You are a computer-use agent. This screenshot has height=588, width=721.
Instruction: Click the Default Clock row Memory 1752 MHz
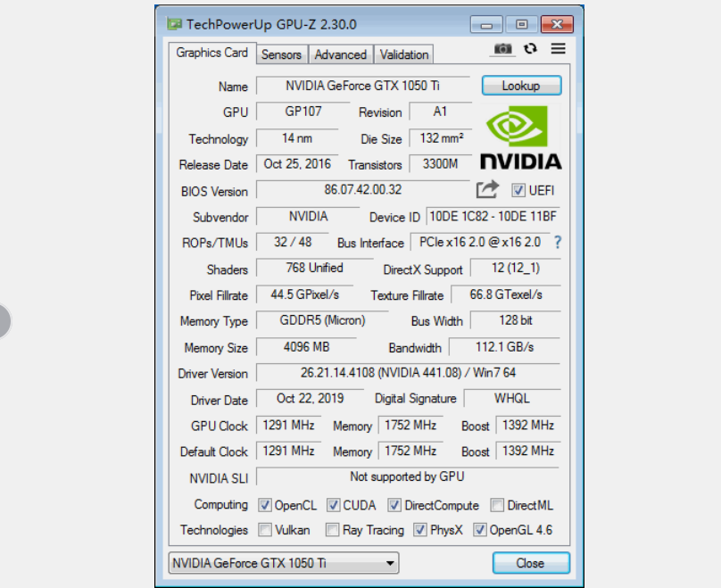point(410,451)
